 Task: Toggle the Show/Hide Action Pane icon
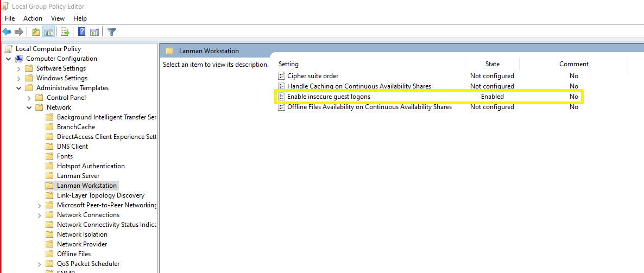coord(94,31)
